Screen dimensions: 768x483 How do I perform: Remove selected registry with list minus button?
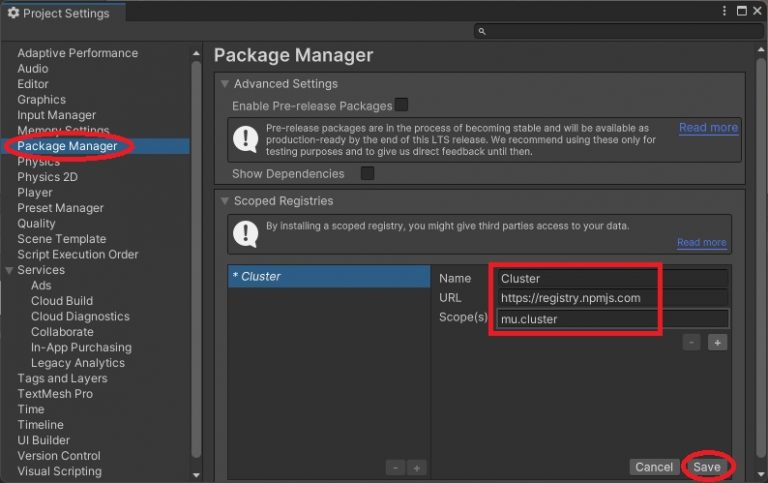396,467
